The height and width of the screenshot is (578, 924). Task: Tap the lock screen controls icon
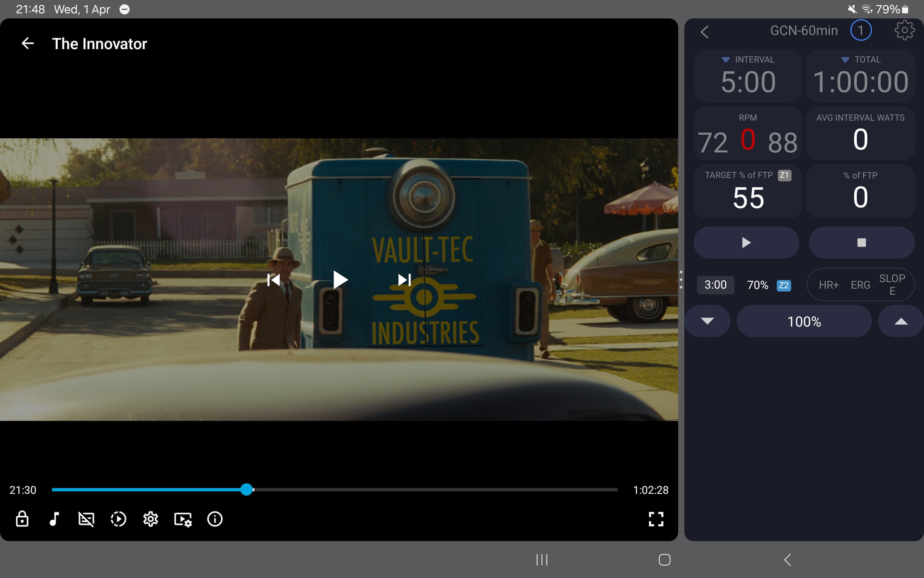click(x=22, y=519)
